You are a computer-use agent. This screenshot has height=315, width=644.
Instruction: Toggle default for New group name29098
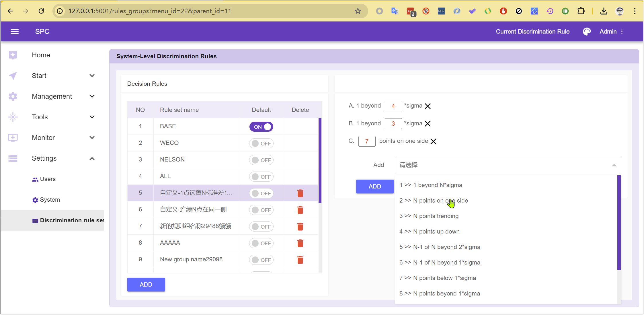[261, 260]
